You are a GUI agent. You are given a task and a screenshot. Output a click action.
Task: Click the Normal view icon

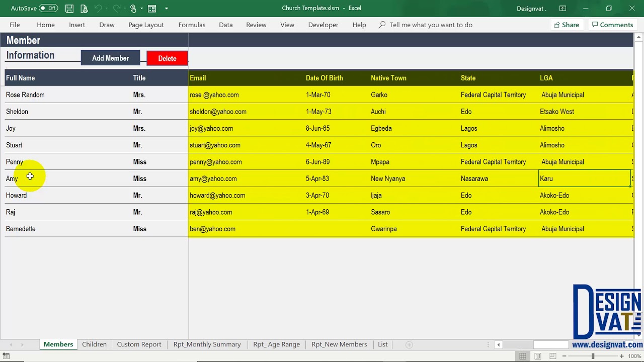coord(523,356)
